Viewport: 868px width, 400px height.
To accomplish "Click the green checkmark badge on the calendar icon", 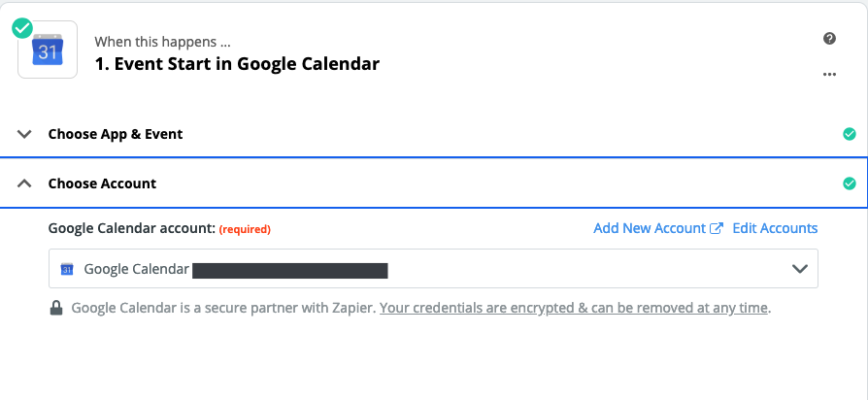I will click(22, 28).
